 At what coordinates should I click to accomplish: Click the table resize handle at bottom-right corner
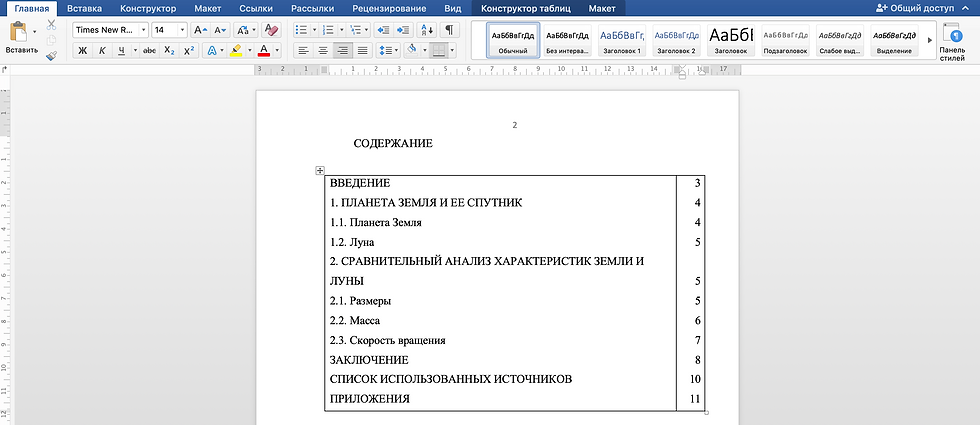pyautogui.click(x=707, y=412)
